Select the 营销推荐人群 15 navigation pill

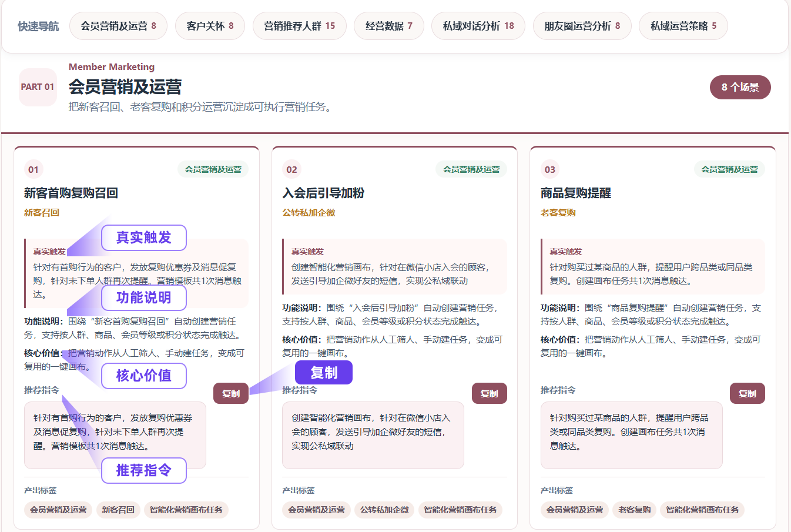coord(299,26)
